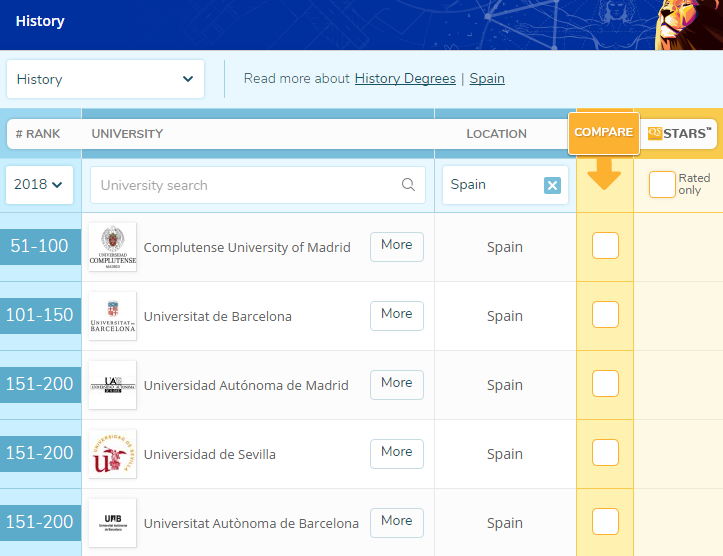
Task: Click More for Universidad Autónoma de Madrid
Action: click(397, 384)
